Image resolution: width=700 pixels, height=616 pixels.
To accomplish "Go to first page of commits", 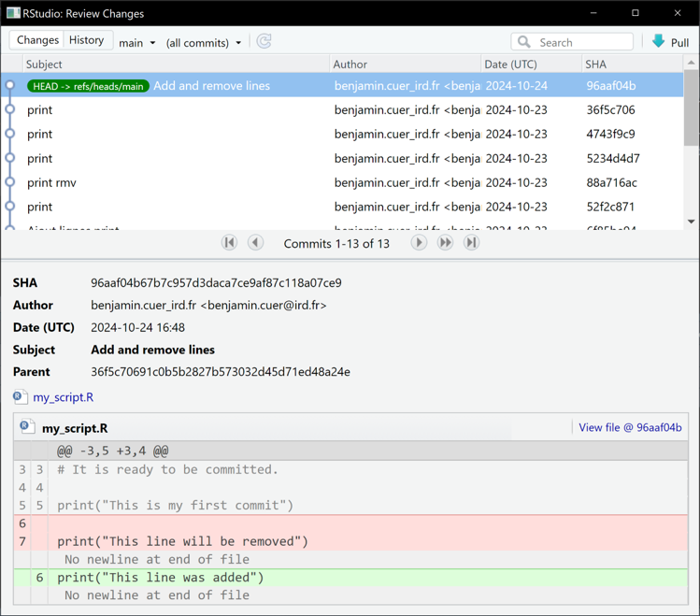I will click(x=229, y=243).
